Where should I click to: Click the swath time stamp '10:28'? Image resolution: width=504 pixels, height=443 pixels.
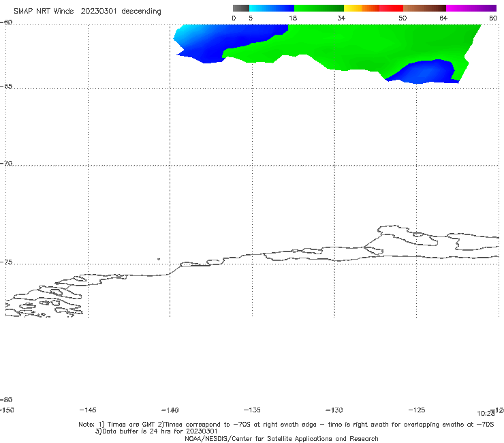click(486, 414)
